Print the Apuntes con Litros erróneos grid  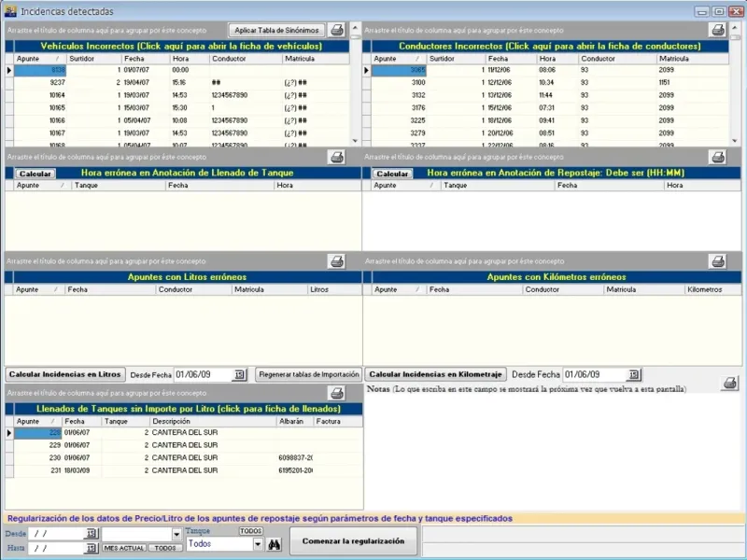(x=337, y=261)
